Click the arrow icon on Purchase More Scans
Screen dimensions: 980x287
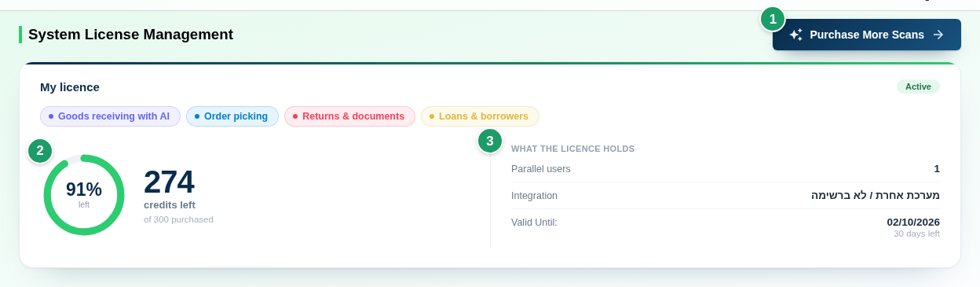click(x=938, y=35)
